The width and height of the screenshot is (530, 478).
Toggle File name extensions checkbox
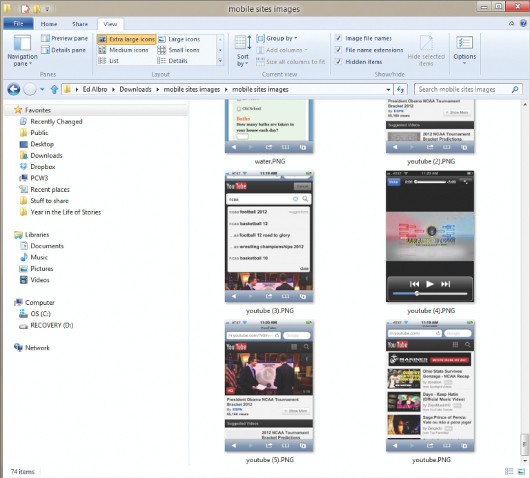(338, 50)
